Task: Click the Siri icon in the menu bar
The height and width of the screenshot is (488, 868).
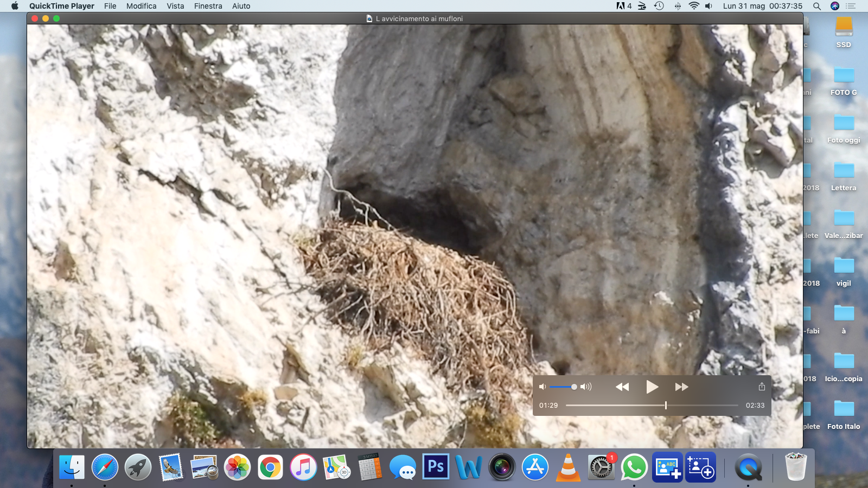Action: pyautogui.click(x=835, y=6)
